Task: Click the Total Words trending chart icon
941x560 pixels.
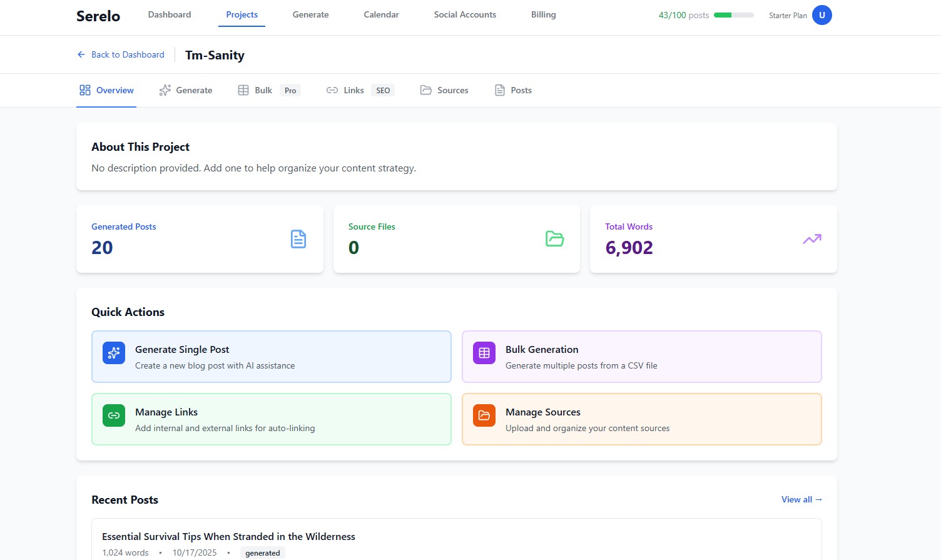Action: click(811, 238)
